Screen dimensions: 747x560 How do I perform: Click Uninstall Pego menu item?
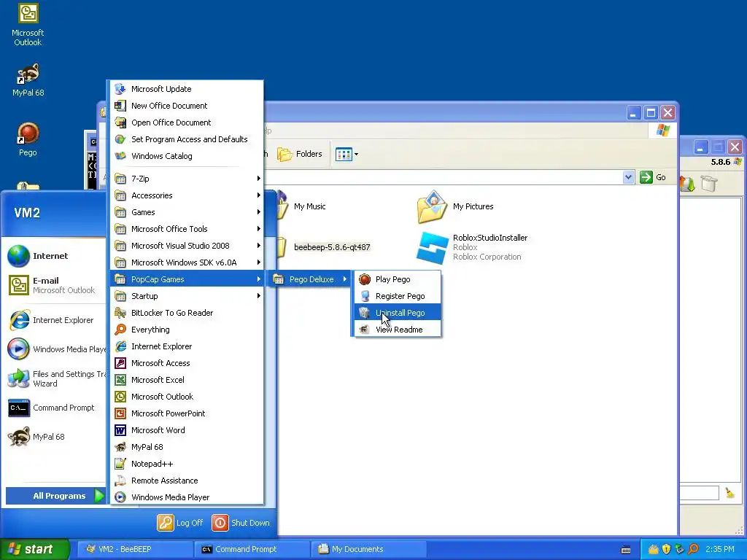[398, 312]
